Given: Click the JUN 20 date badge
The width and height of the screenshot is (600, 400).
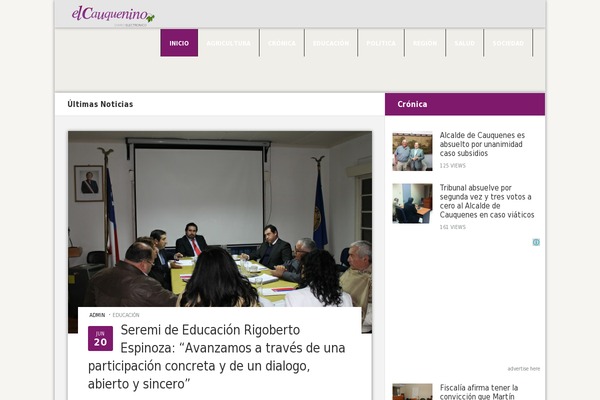Looking at the screenshot, I should (100, 338).
